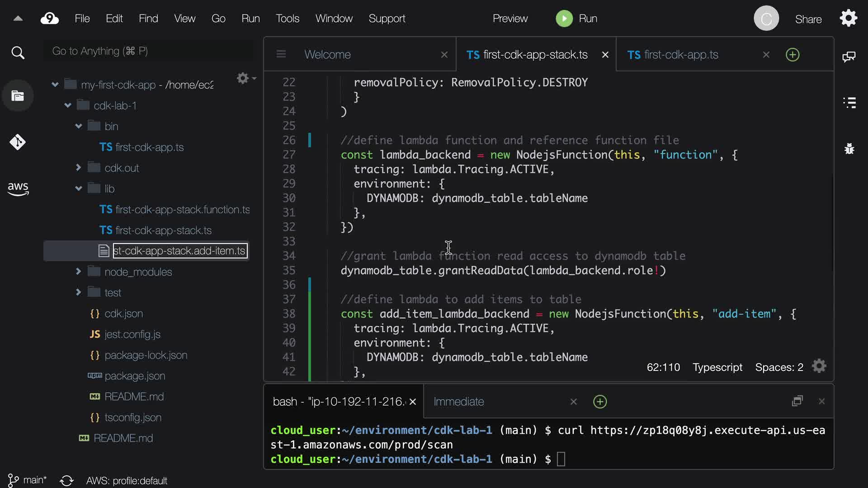The image size is (868, 488).
Task: Expand the cdk.out folder
Action: (x=78, y=168)
